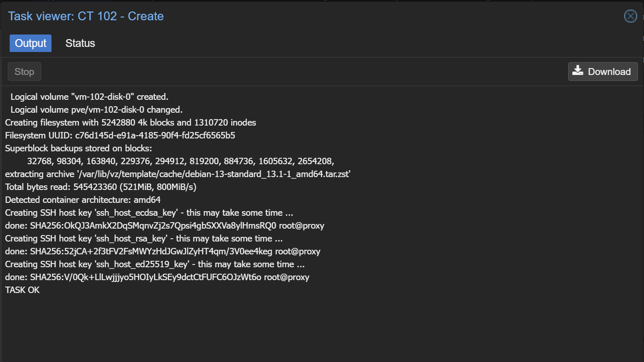Viewport: 644px width, 362px height.
Task: Click the 'Total bytes read' line
Action: coord(101,187)
